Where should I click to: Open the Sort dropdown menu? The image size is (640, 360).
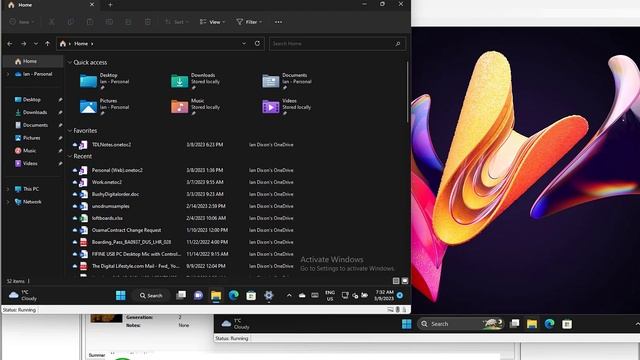[x=176, y=22]
